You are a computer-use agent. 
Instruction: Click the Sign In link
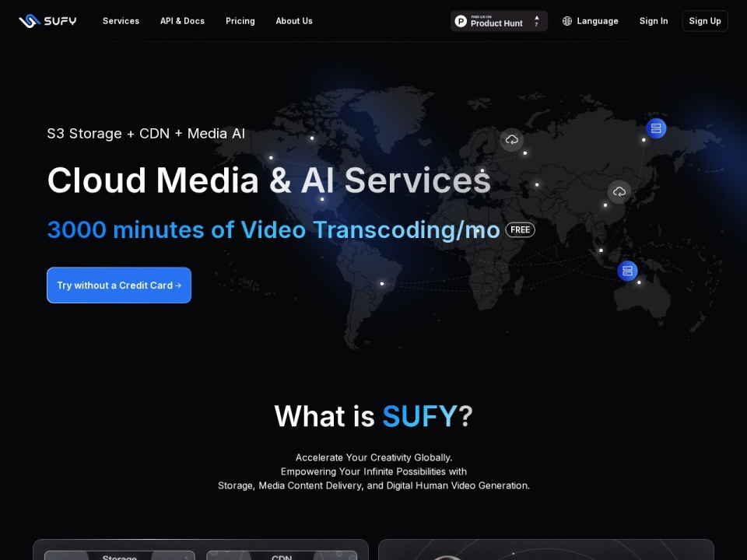pos(654,21)
